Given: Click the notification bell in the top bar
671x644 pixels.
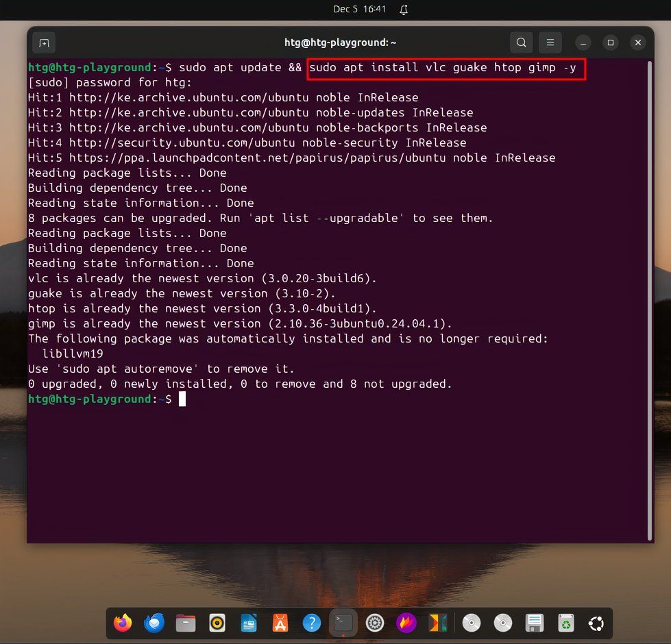Looking at the screenshot, I should point(402,10).
